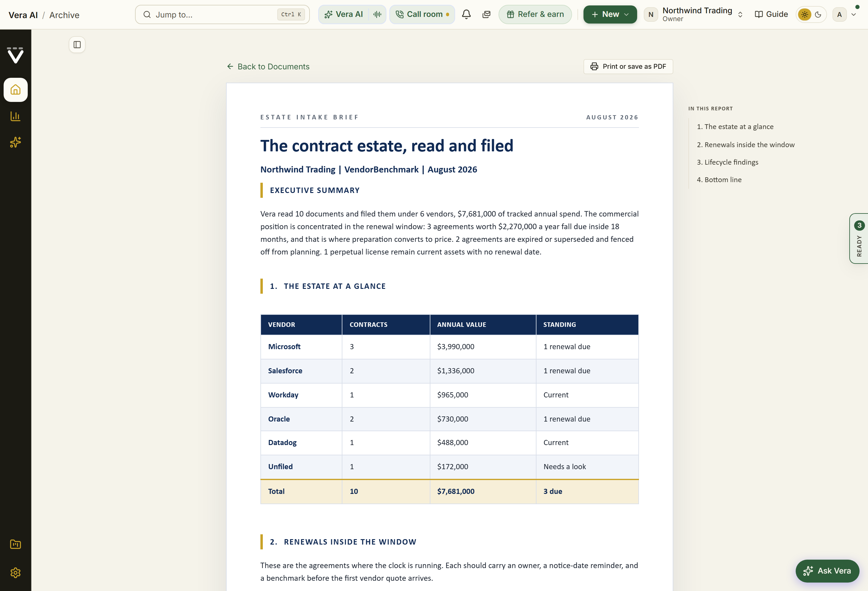The height and width of the screenshot is (591, 868).
Task: Open the settings gear in sidebar
Action: pyautogui.click(x=15, y=572)
